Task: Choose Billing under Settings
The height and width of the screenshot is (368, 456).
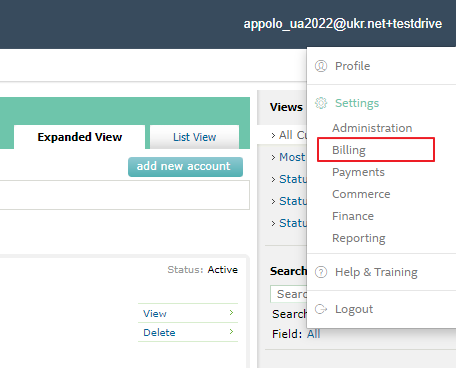Action: pos(349,150)
